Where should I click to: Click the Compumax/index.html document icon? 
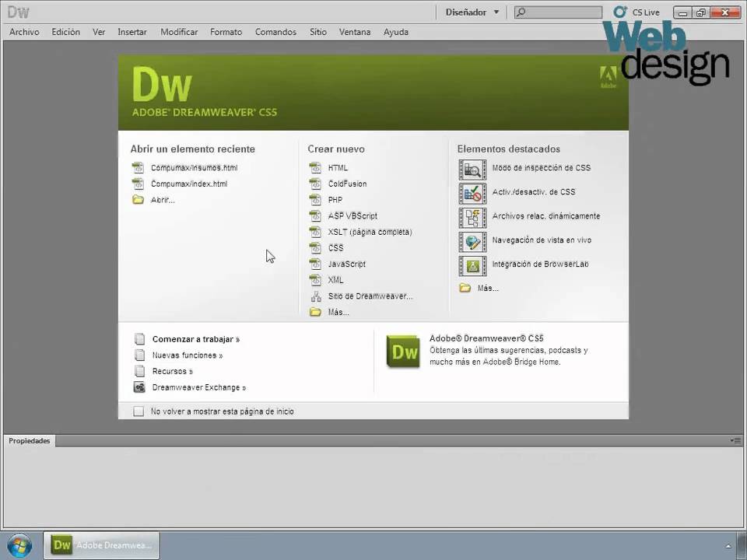pyautogui.click(x=138, y=184)
